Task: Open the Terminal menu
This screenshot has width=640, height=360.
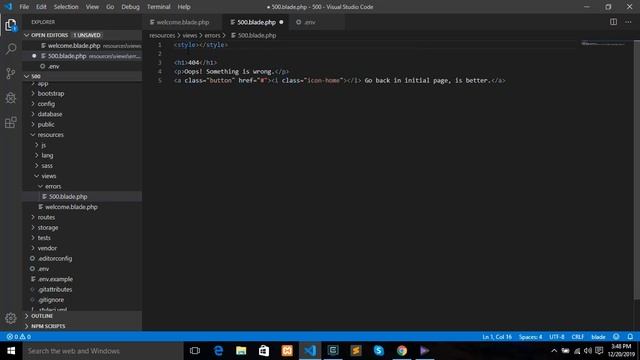Action: click(x=158, y=7)
